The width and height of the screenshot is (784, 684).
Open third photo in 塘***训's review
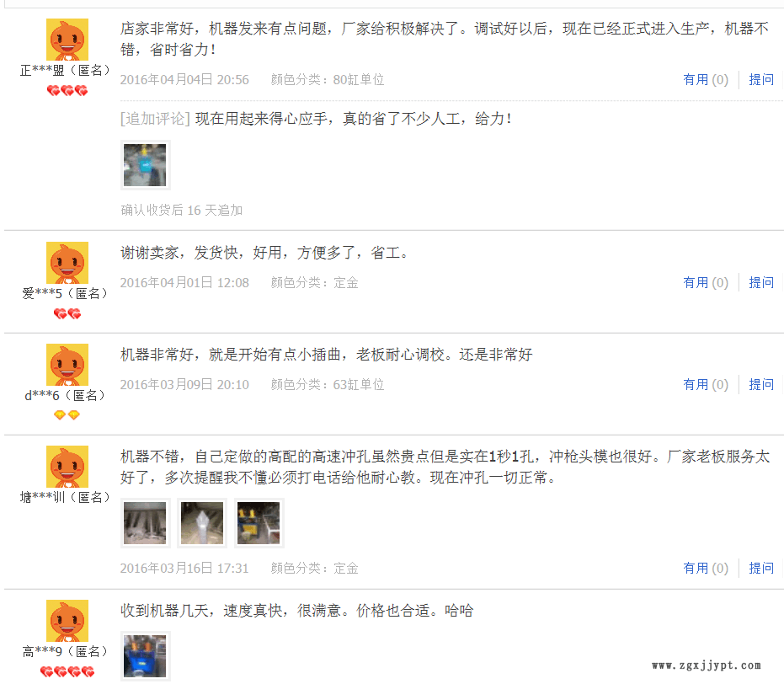259,523
